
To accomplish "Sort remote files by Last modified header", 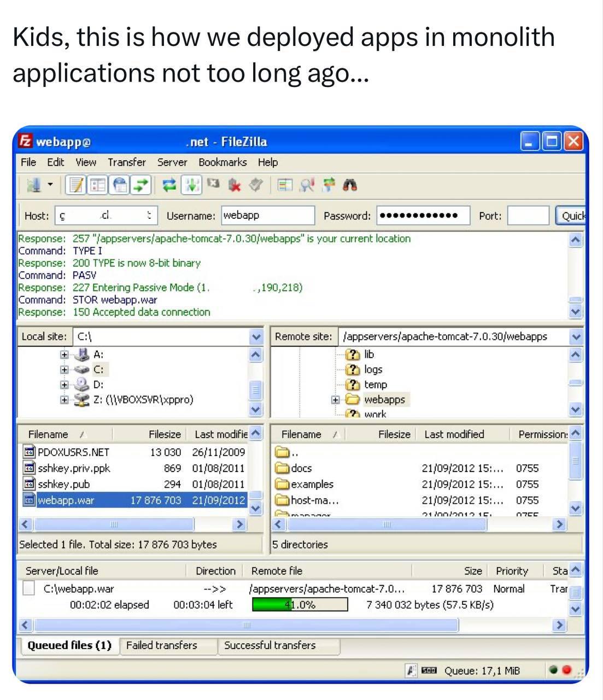I will [x=454, y=434].
